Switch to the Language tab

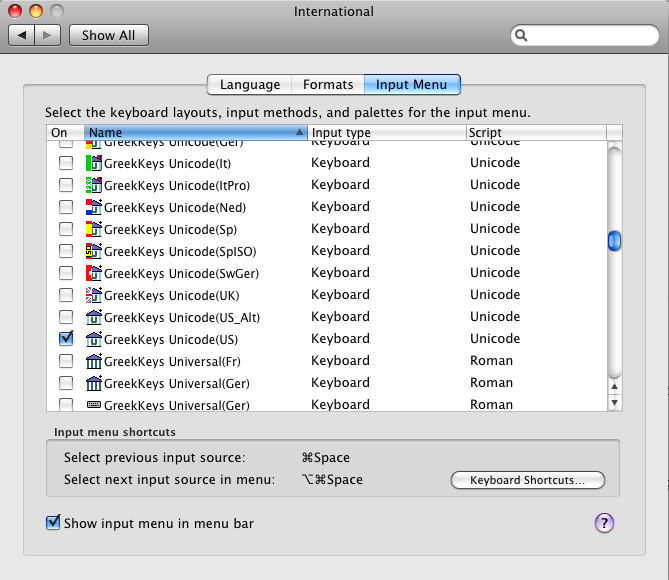[x=250, y=85]
